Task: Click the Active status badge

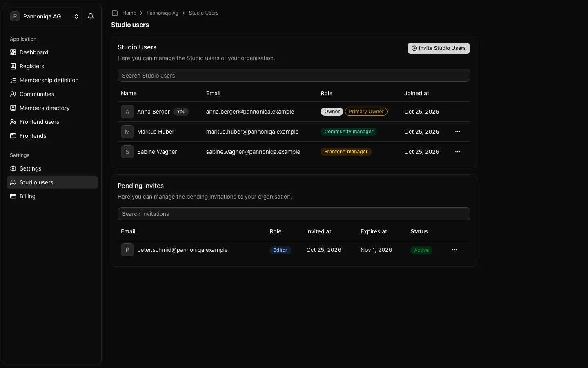Action: (421, 250)
